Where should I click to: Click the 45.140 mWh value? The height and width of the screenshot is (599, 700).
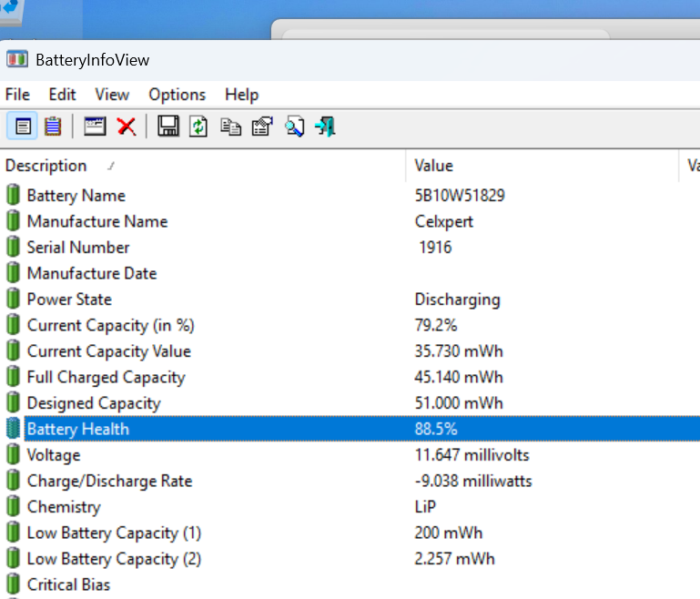point(459,377)
